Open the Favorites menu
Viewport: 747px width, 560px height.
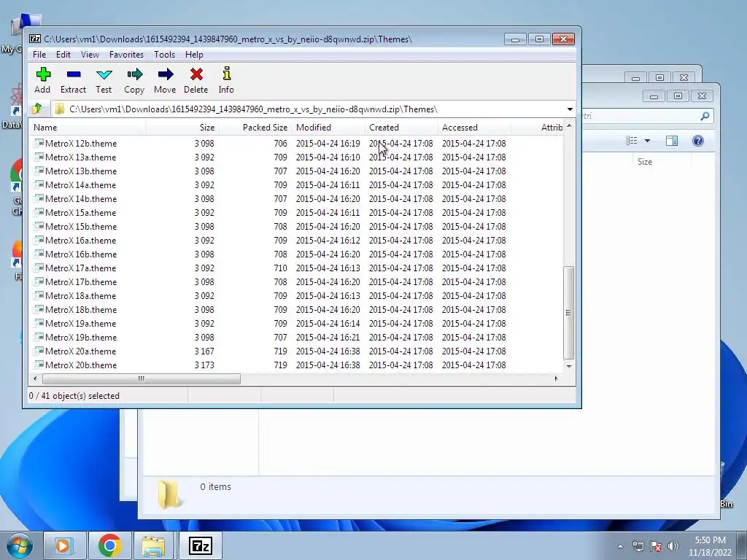tap(126, 54)
